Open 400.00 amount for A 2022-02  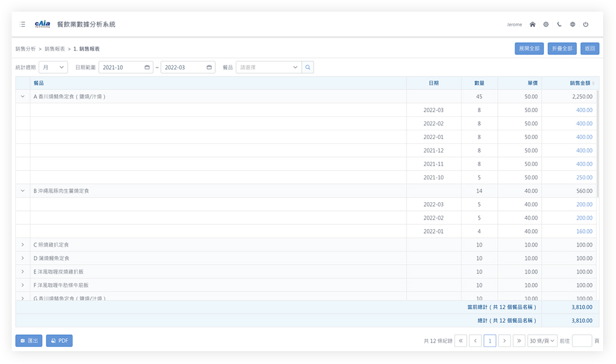(584, 123)
